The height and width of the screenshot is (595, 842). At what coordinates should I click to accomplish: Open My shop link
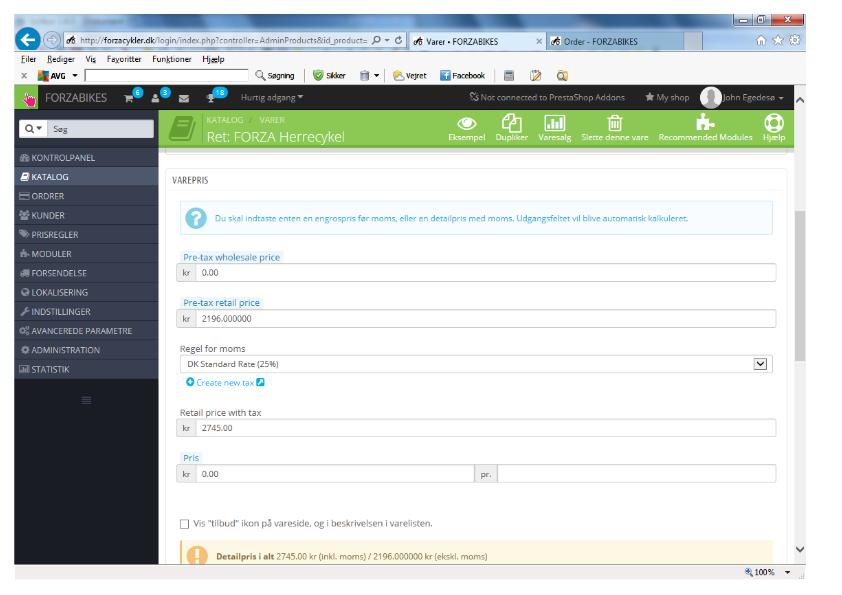(x=667, y=98)
